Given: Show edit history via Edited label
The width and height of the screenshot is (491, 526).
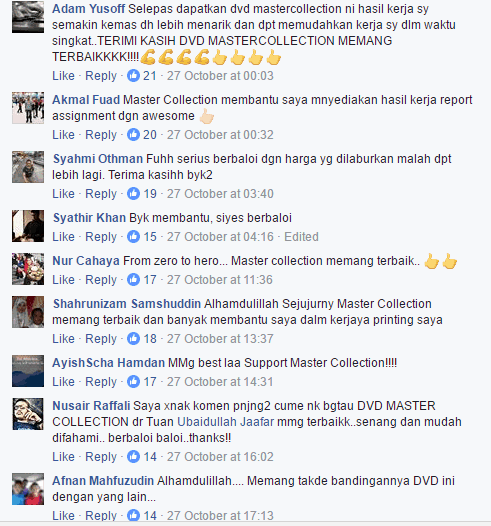Looking at the screenshot, I should tap(301, 236).
